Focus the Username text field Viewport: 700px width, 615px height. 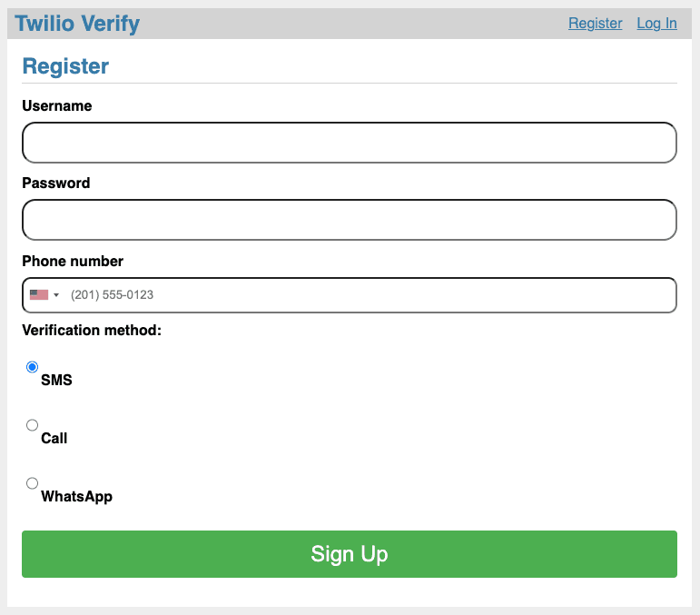click(x=350, y=143)
